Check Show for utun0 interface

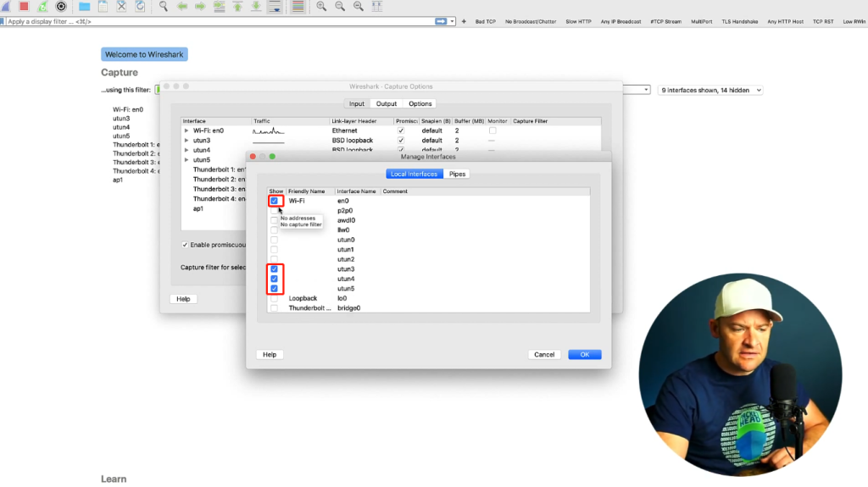click(274, 240)
